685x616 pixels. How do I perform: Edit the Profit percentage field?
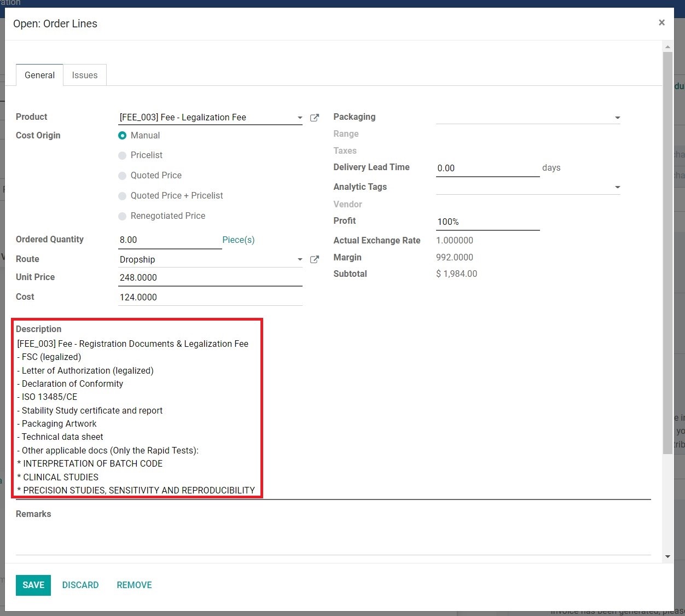tap(488, 222)
